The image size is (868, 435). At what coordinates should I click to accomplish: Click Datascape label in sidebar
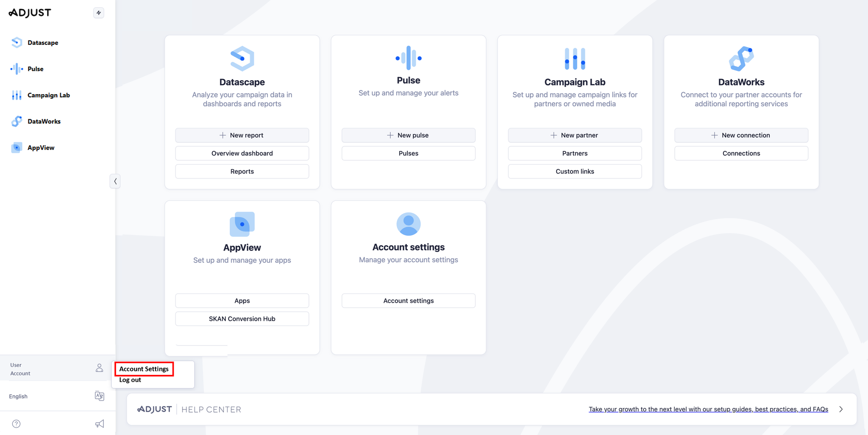click(43, 42)
